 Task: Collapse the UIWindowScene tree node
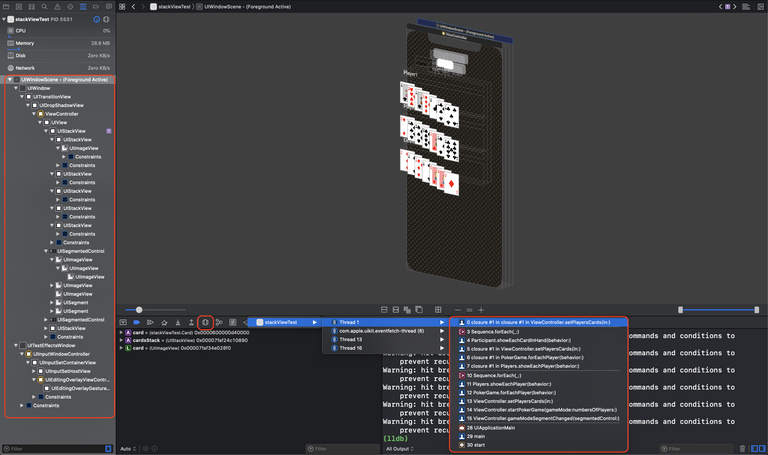coord(9,79)
